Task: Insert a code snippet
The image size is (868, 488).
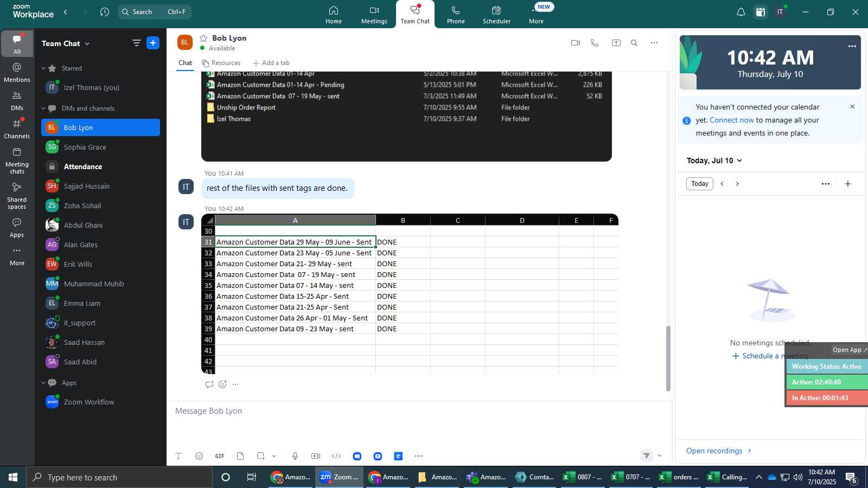Action: point(336,456)
